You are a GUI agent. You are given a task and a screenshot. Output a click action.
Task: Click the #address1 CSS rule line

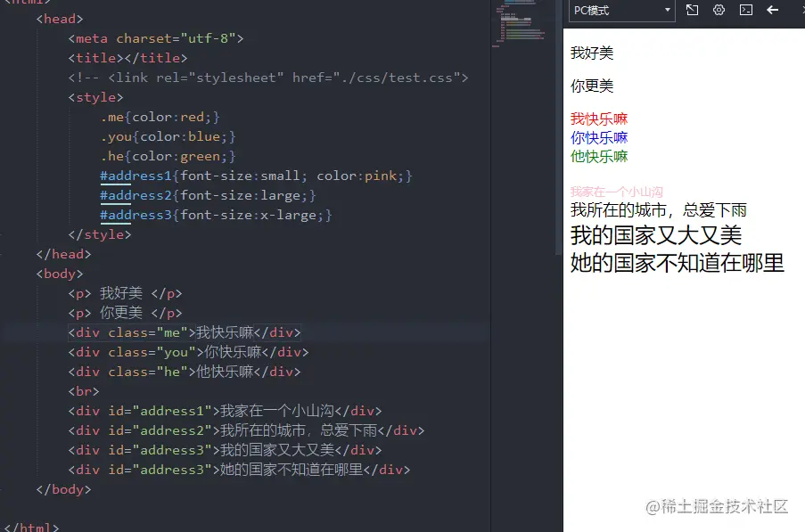coord(256,176)
